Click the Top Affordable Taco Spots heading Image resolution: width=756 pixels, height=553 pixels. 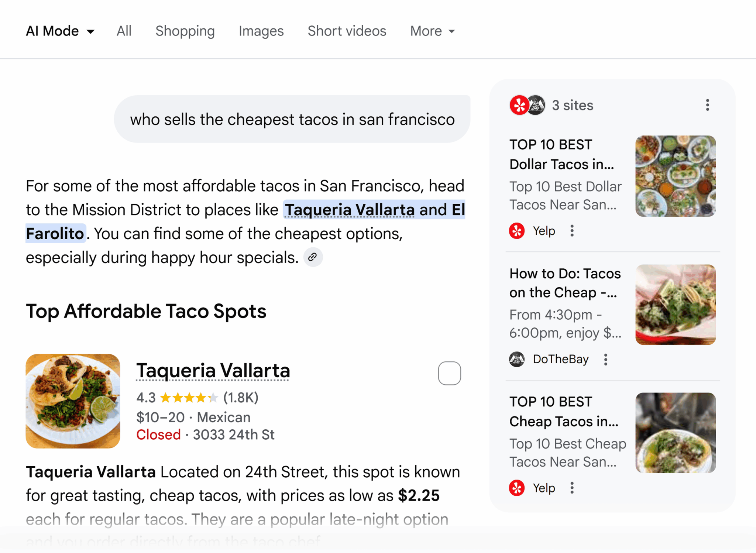point(146,311)
